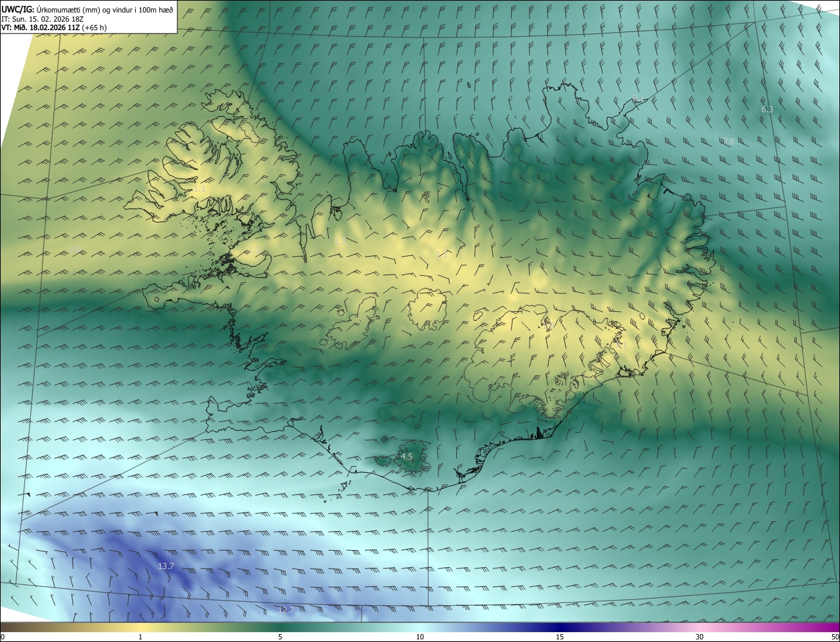Click the color scale tick labeled 5
840x642 pixels.
click(x=280, y=637)
